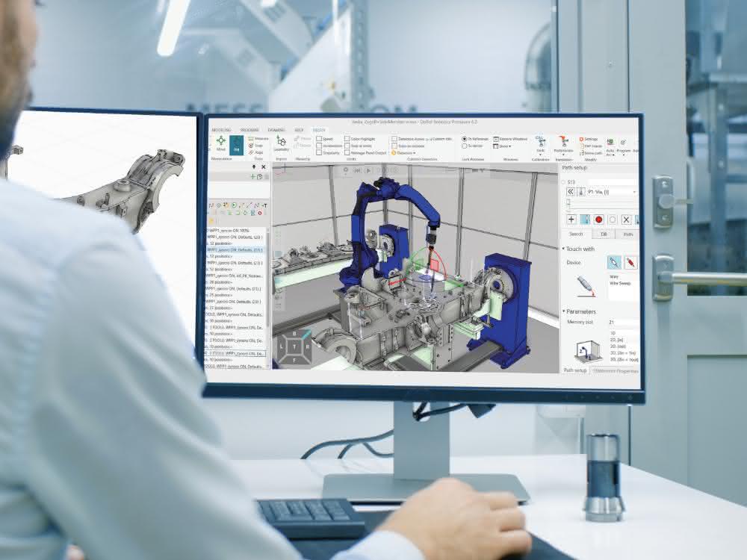Click Restore Windows in ribbon
This screenshot has height=560, width=747.
(509, 139)
